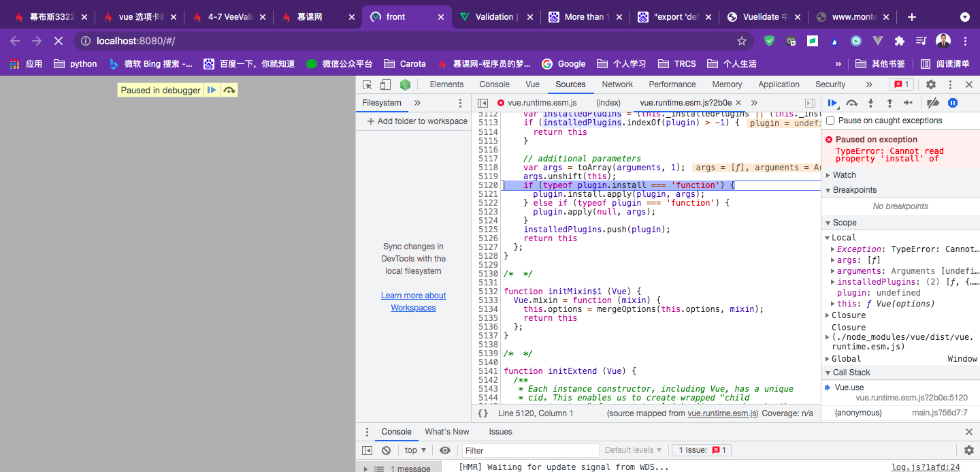Enable Pause on caught exceptions

tap(830, 121)
